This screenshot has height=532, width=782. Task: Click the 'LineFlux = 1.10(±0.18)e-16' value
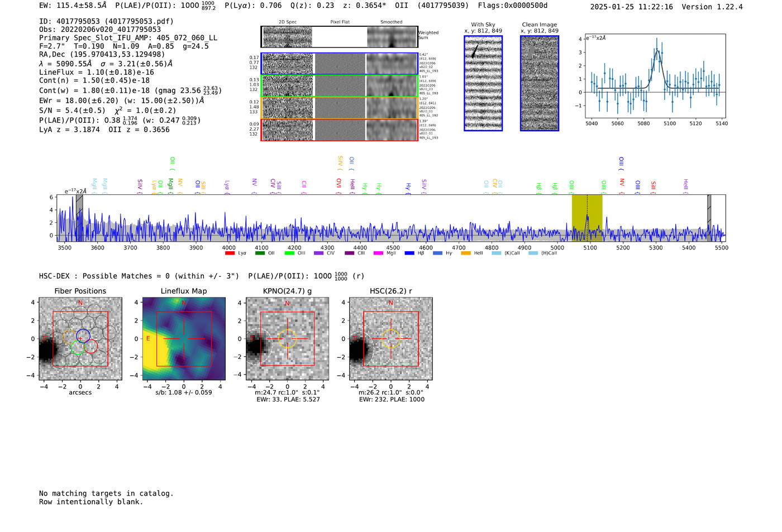[97, 72]
